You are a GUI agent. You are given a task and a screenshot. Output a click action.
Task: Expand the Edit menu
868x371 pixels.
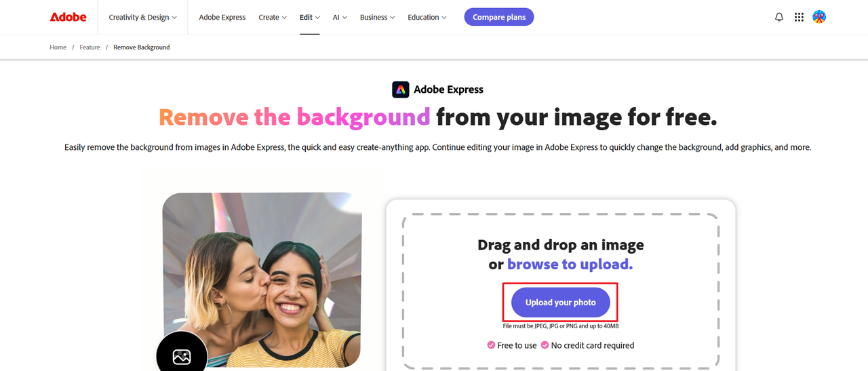point(310,17)
